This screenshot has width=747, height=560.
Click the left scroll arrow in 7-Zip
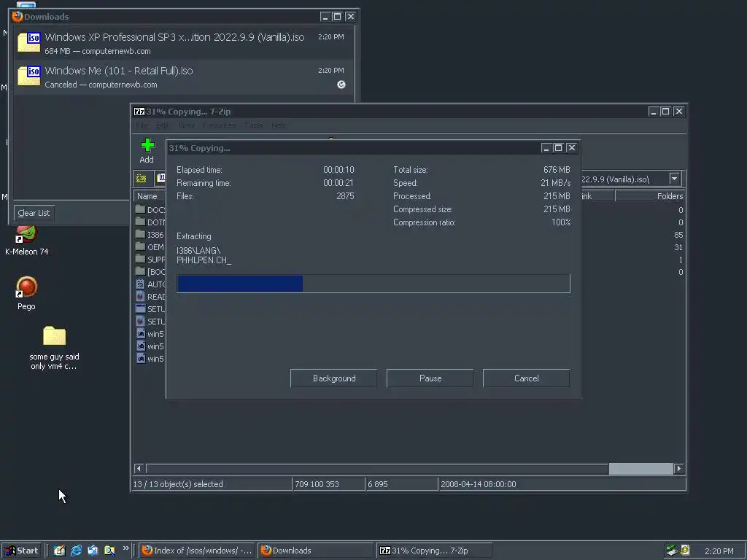[139, 469]
